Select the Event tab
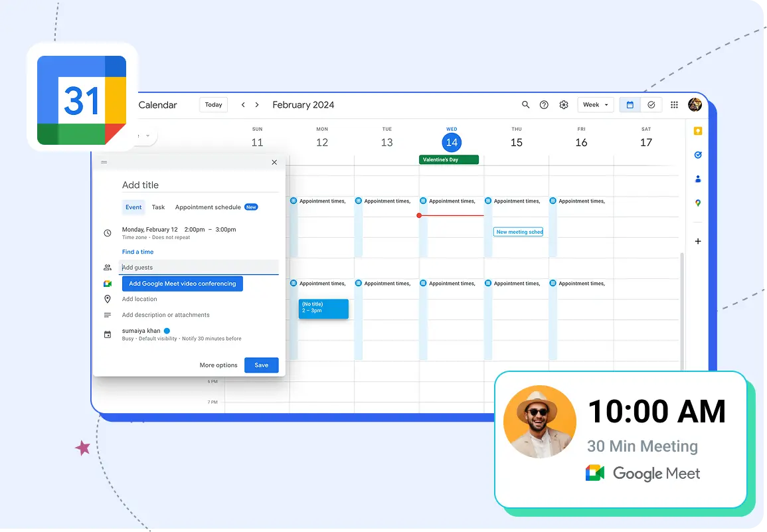The width and height of the screenshot is (767, 532). (133, 207)
